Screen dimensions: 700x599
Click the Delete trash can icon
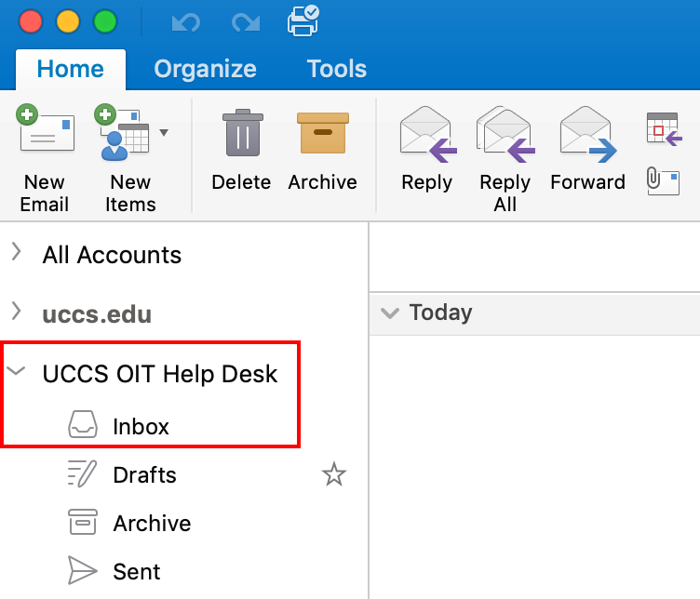(242, 133)
